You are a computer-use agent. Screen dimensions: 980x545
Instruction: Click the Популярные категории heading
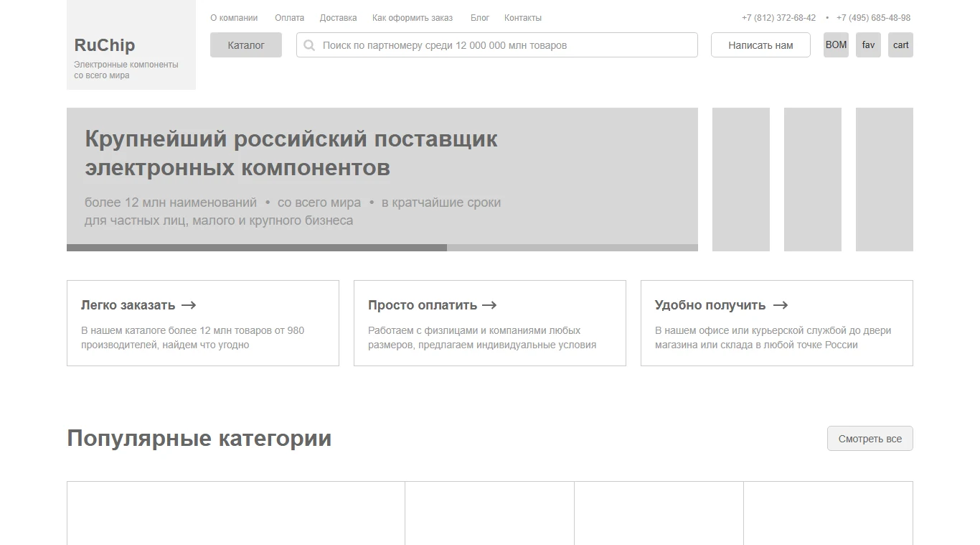point(199,439)
